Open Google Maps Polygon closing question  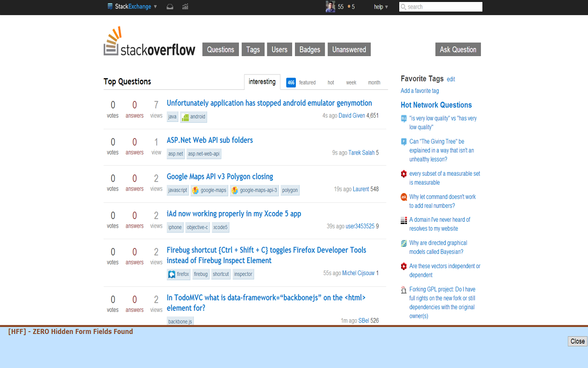220,177
